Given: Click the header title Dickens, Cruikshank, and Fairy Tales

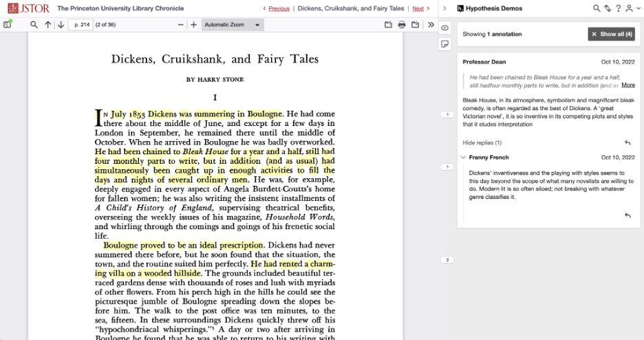Looking at the screenshot, I should (x=351, y=8).
